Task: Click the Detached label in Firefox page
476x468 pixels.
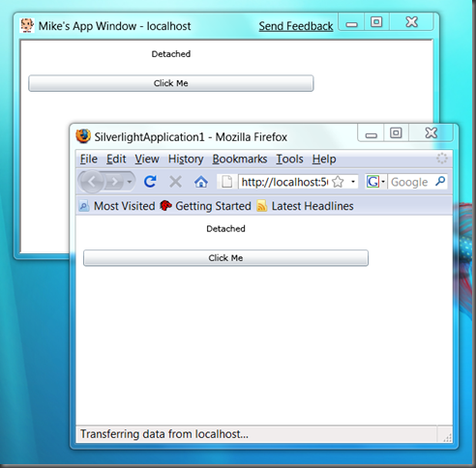Action: pyautogui.click(x=225, y=228)
